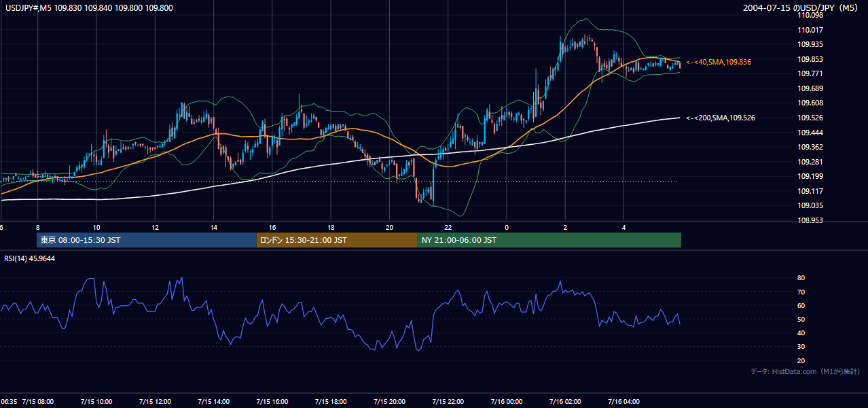Click the HistData.com data source credit
This screenshot has height=408, width=868.
pyautogui.click(x=806, y=371)
